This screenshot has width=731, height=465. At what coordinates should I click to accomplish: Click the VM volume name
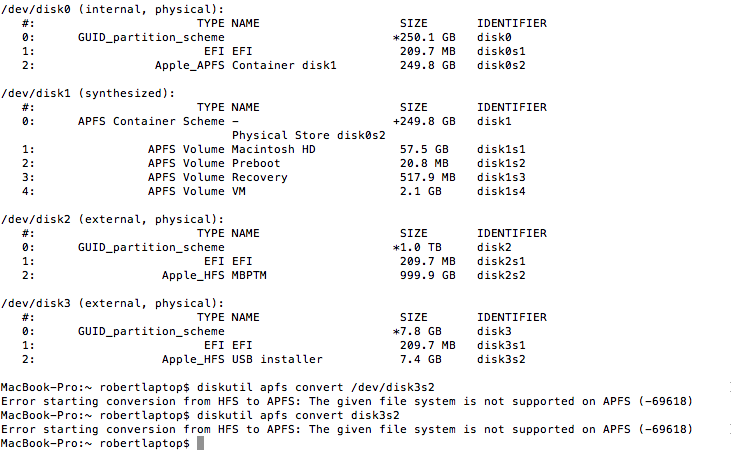239,191
